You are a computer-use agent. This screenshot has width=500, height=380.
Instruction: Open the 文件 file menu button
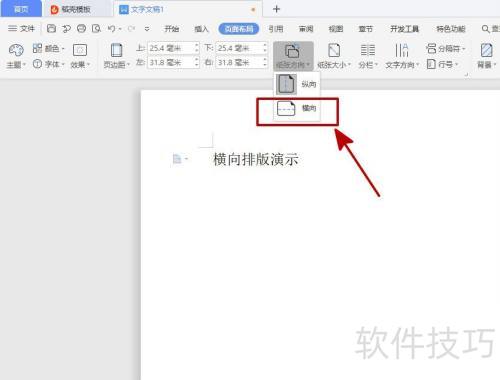point(21,29)
